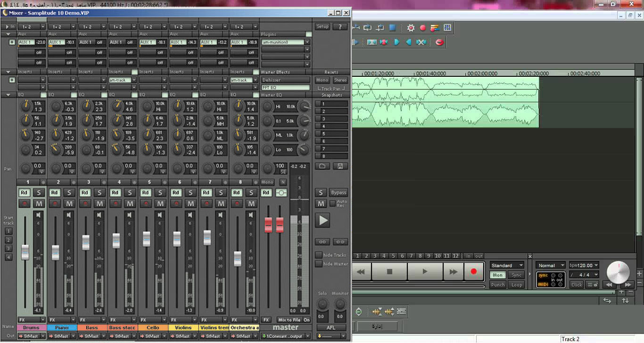The image size is (644, 343).
Task: Click the master channel link icon beside Rd
Action: [x=281, y=192]
